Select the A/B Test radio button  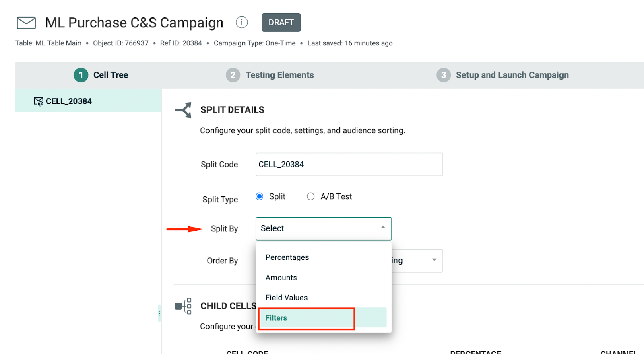click(310, 196)
